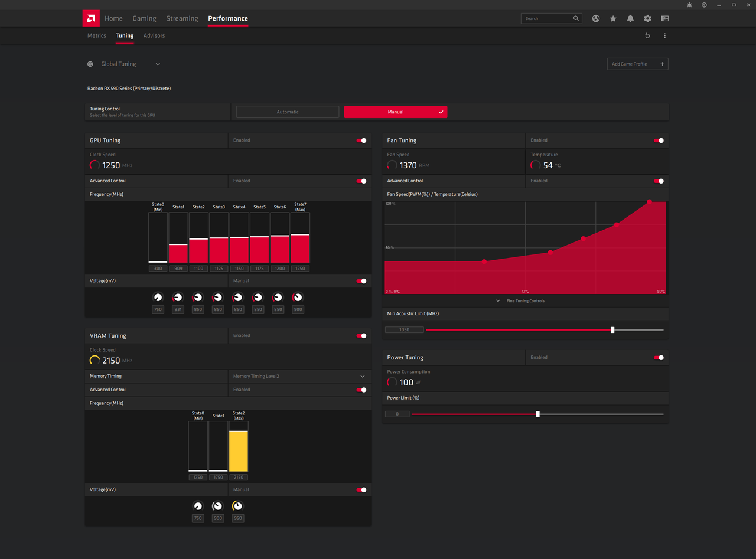This screenshot has width=756, height=559.
Task: Open the web browser globe icon
Action: [x=596, y=18]
